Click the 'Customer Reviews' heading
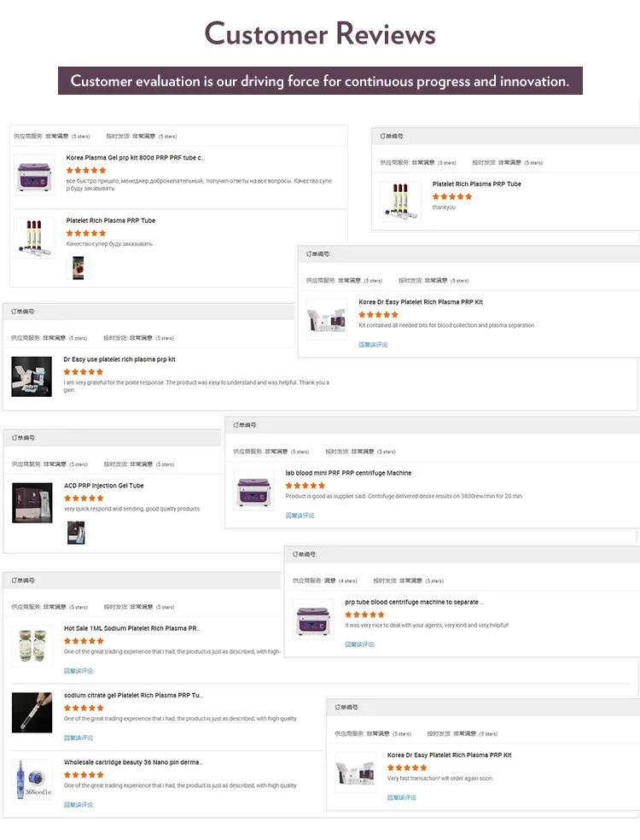 tap(320, 34)
